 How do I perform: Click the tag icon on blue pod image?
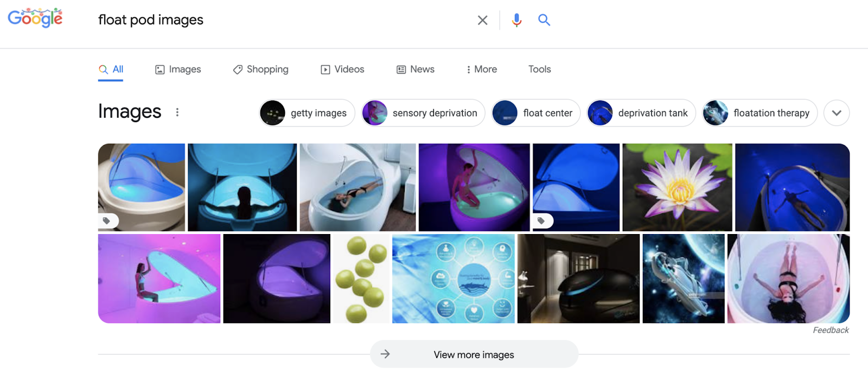[541, 221]
